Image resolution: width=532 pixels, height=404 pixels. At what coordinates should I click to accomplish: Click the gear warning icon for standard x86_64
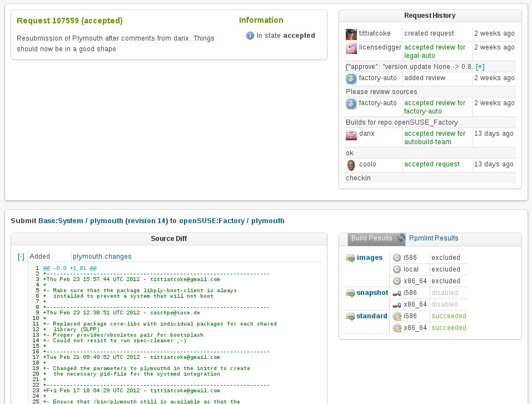(396, 328)
